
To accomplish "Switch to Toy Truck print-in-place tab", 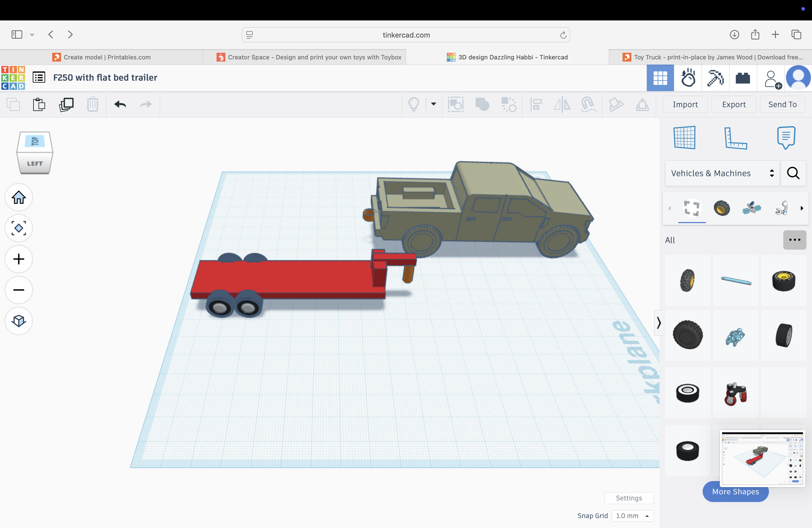I will (x=710, y=57).
